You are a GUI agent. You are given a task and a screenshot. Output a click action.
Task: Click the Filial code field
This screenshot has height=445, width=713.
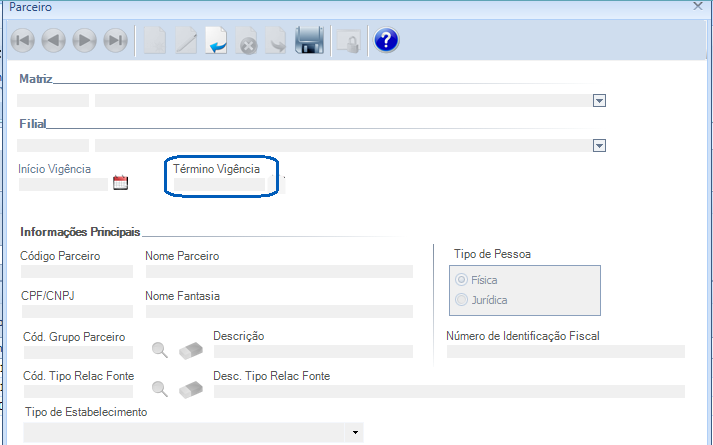pos(53,145)
